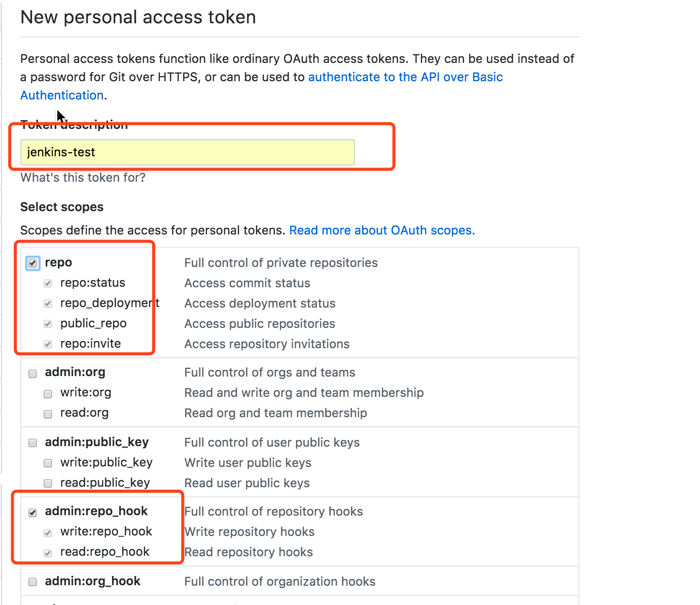Enable the read:org checkbox
This screenshot has width=700, height=605.
pyautogui.click(x=48, y=414)
